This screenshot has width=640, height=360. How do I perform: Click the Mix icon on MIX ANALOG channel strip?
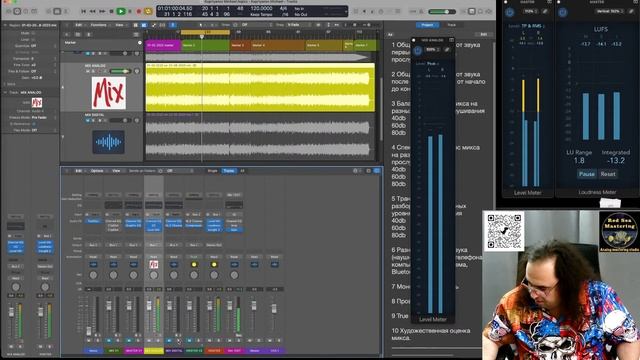tap(153, 264)
